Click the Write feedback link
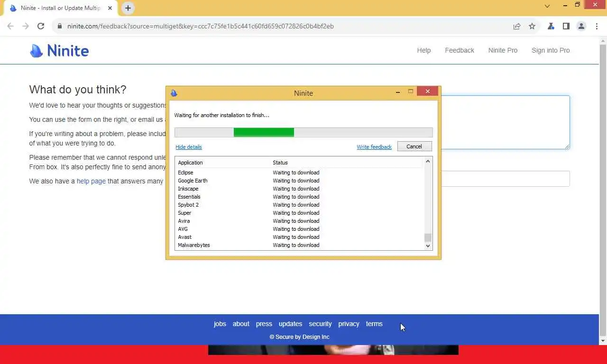The image size is (607, 364). (374, 147)
